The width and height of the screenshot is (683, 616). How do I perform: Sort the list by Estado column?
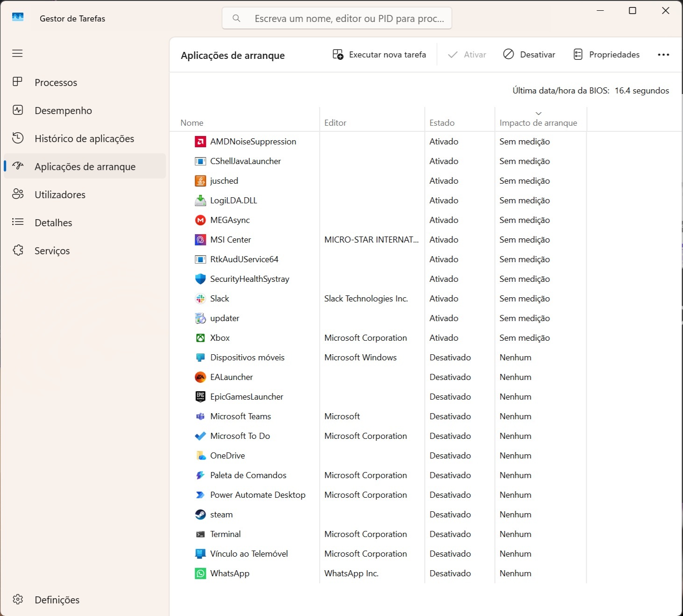(442, 122)
